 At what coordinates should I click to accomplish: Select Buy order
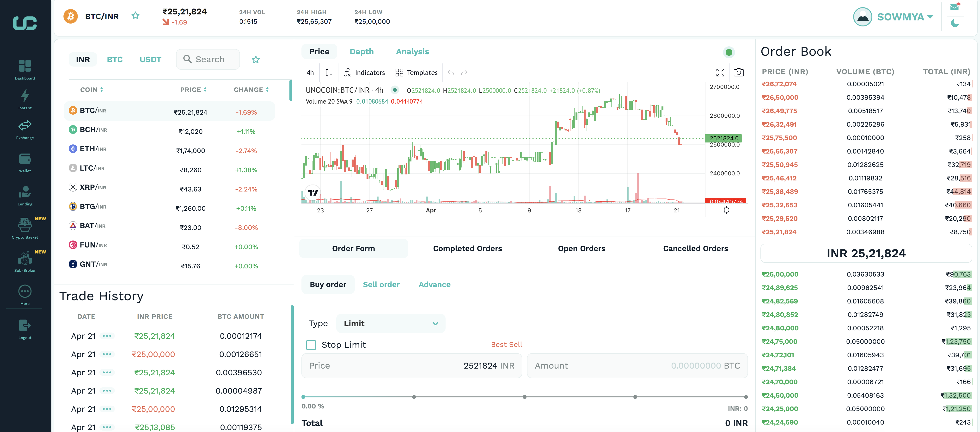(x=328, y=284)
